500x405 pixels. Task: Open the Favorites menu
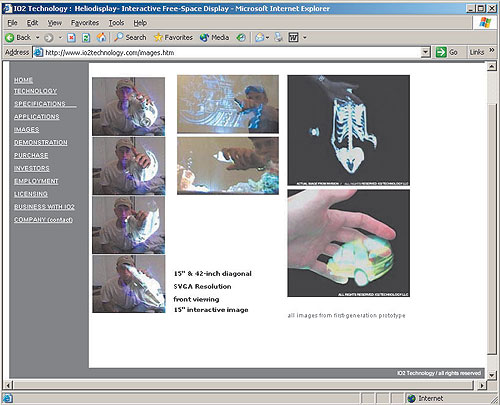point(85,23)
